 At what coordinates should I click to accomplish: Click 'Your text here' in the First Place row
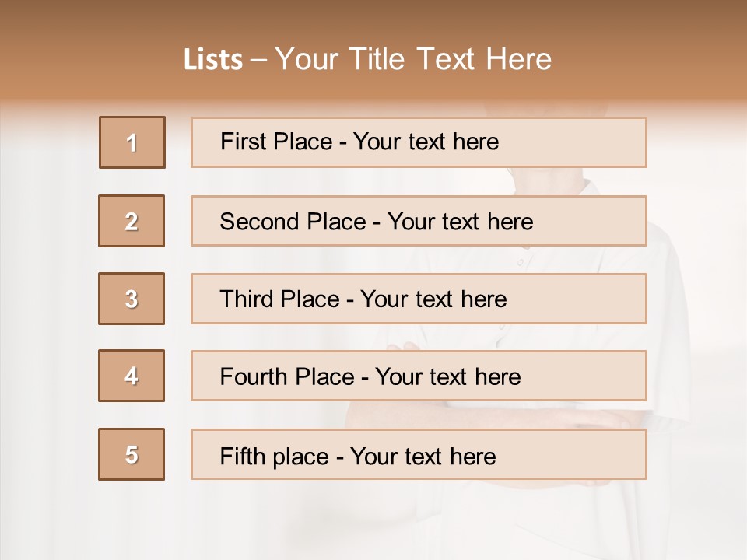coord(426,142)
